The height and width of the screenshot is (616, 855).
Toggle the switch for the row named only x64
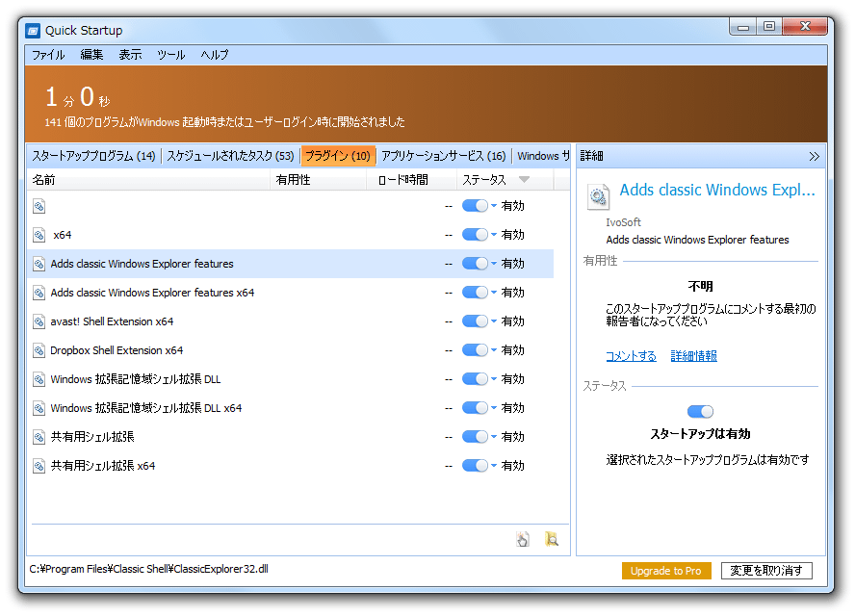pyautogui.click(x=475, y=235)
